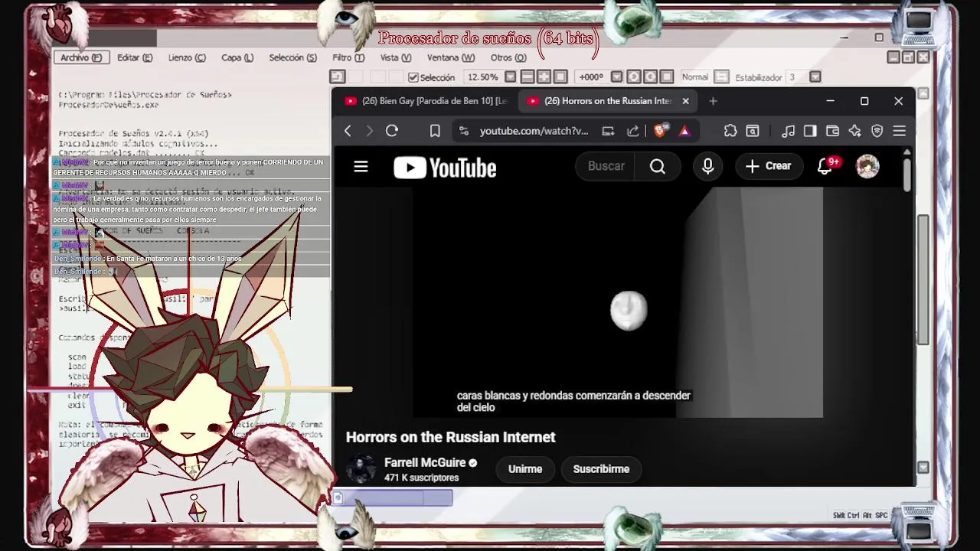Image resolution: width=980 pixels, height=551 pixels.
Task: Click the tab search icon in browser toolbar
Action: point(753,131)
